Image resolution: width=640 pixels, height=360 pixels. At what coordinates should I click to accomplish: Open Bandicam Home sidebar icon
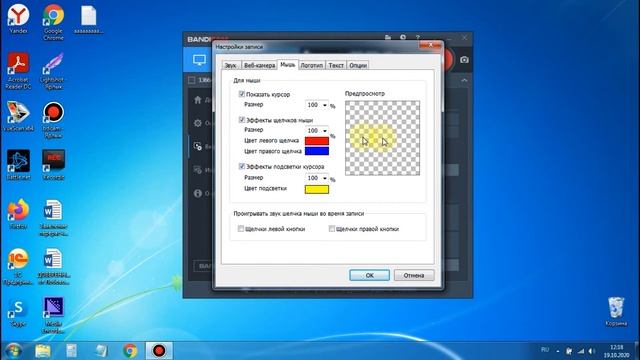pos(198,100)
